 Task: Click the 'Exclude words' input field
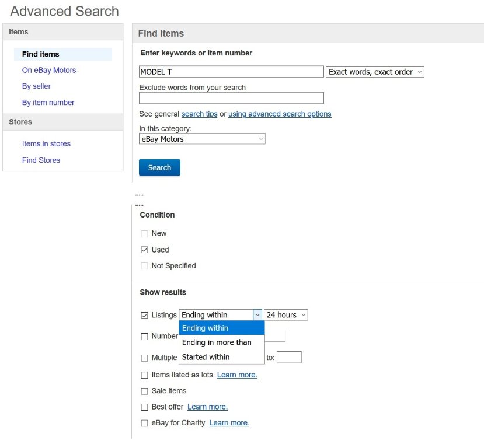coord(231,98)
